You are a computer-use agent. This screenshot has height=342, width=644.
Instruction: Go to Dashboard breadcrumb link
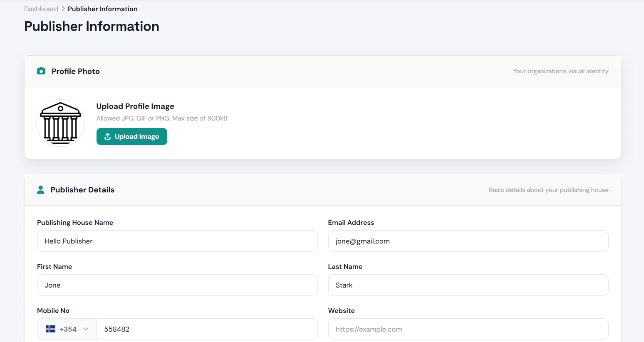tap(41, 9)
